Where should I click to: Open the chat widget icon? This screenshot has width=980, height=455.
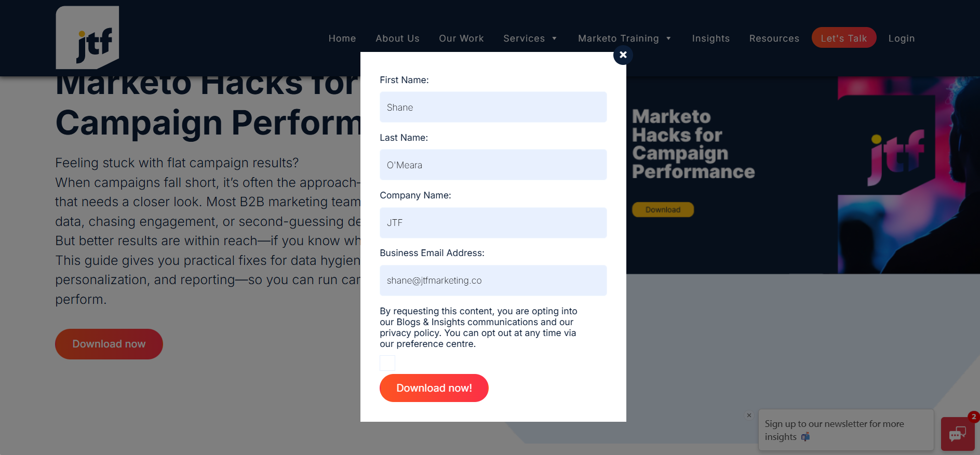(957, 433)
